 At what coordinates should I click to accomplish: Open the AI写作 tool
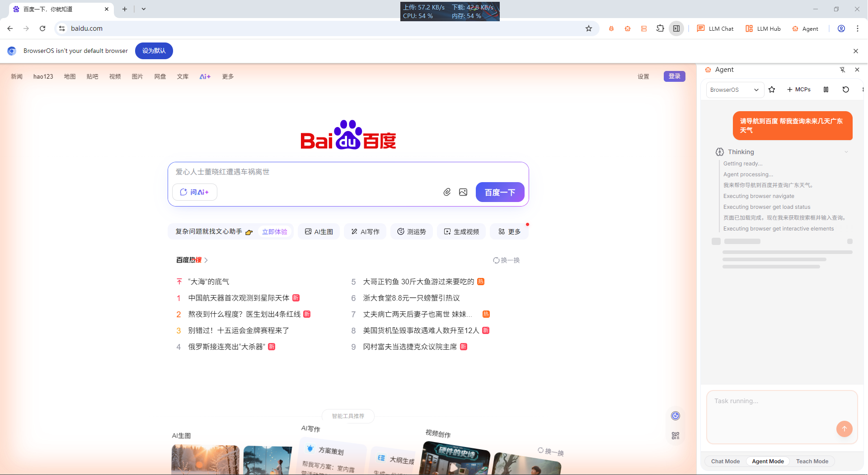coord(365,232)
